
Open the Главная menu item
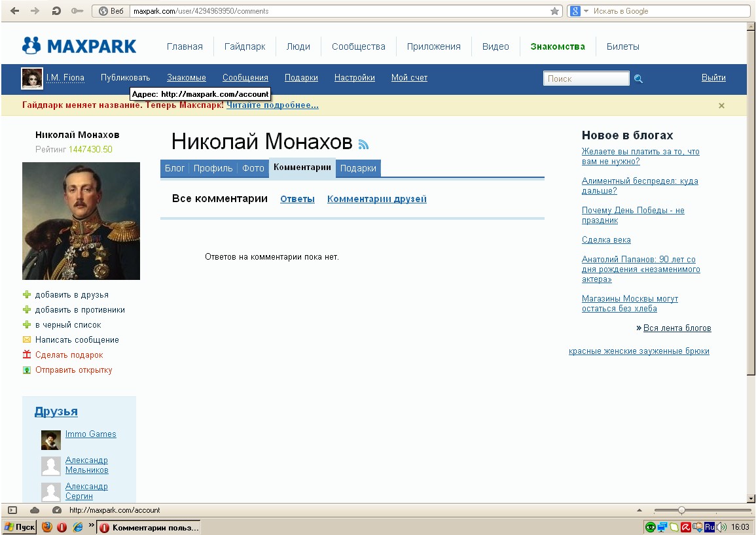pyautogui.click(x=185, y=46)
